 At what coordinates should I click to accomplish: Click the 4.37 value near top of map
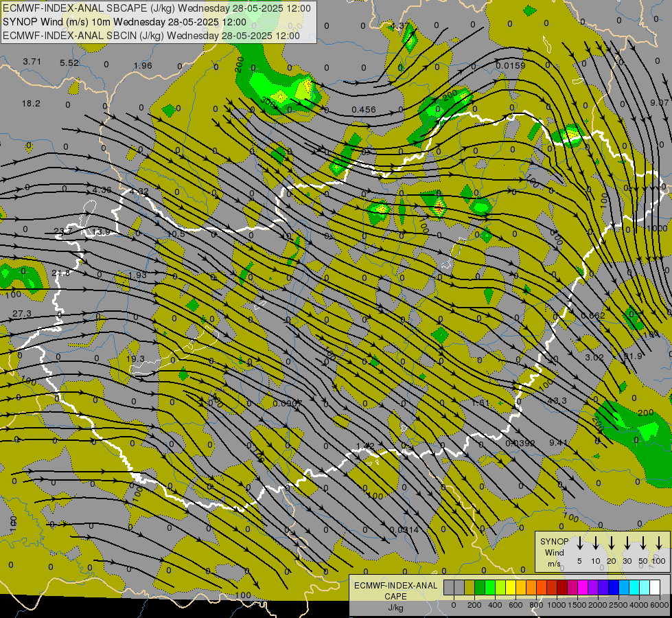(399, 25)
